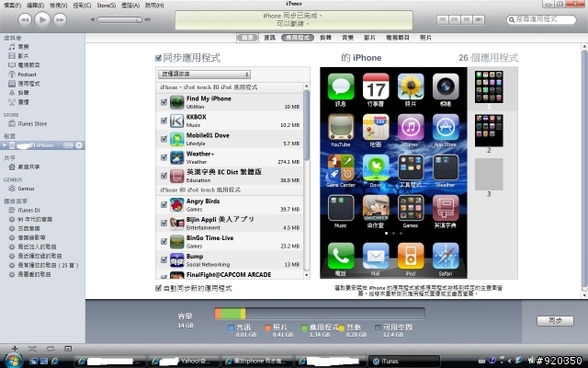The height and width of the screenshot is (368, 588).
Task: Click the app list scroll up arrow
Action: pos(307,86)
